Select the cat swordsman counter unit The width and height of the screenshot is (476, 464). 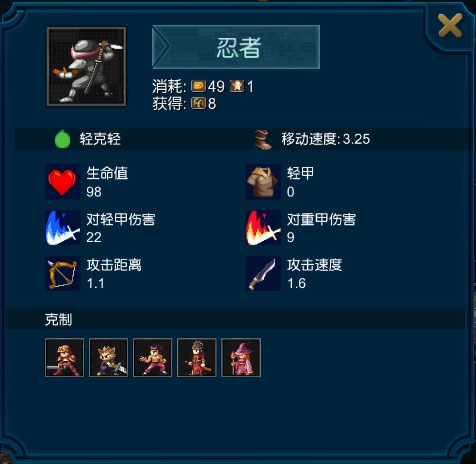point(109,358)
